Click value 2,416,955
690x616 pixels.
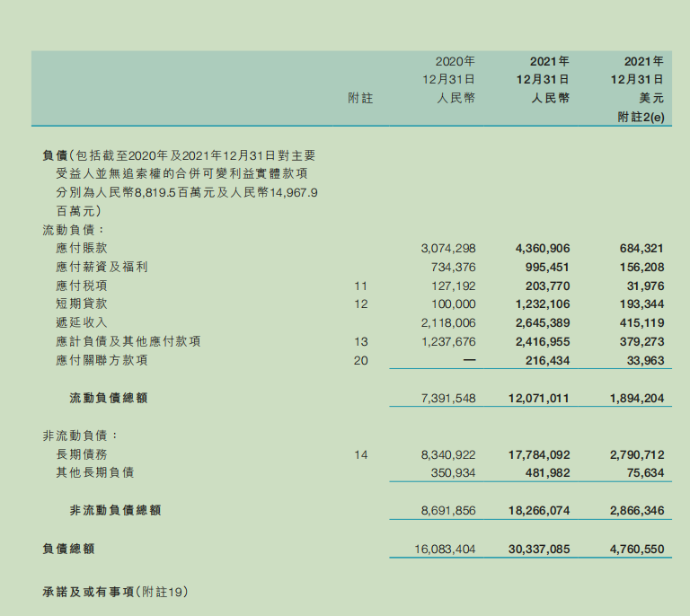point(543,342)
